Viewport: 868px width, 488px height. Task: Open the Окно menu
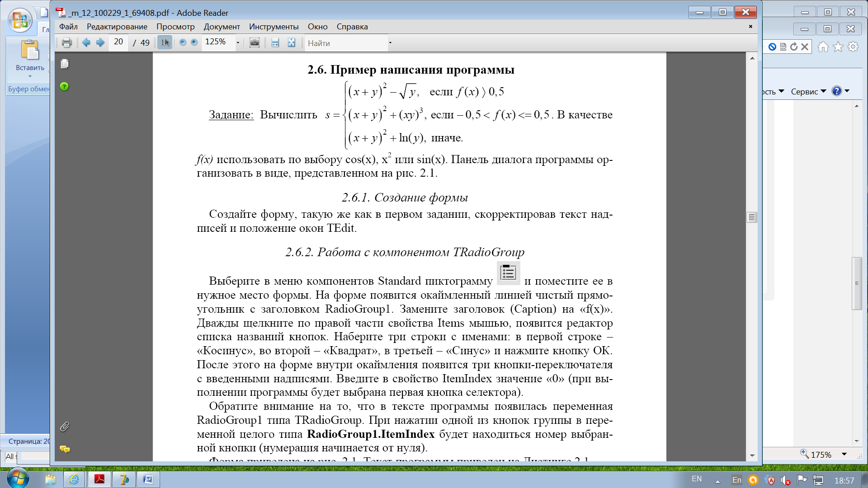(x=318, y=27)
